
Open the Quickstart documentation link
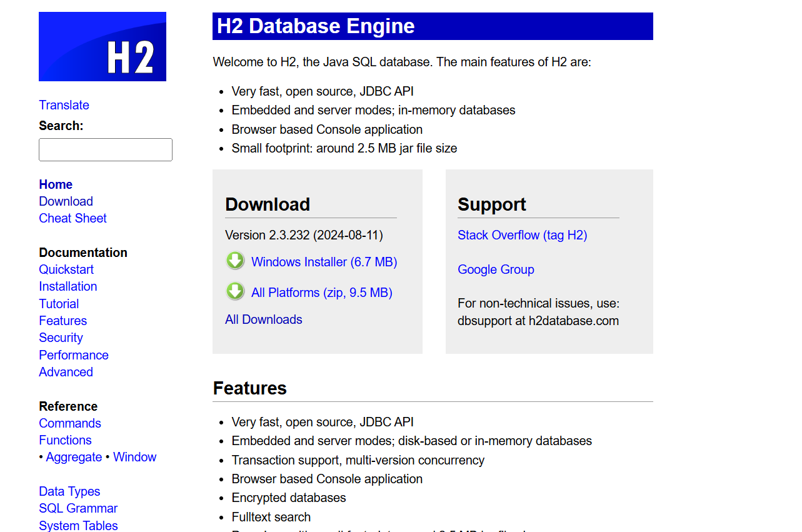[66, 269]
